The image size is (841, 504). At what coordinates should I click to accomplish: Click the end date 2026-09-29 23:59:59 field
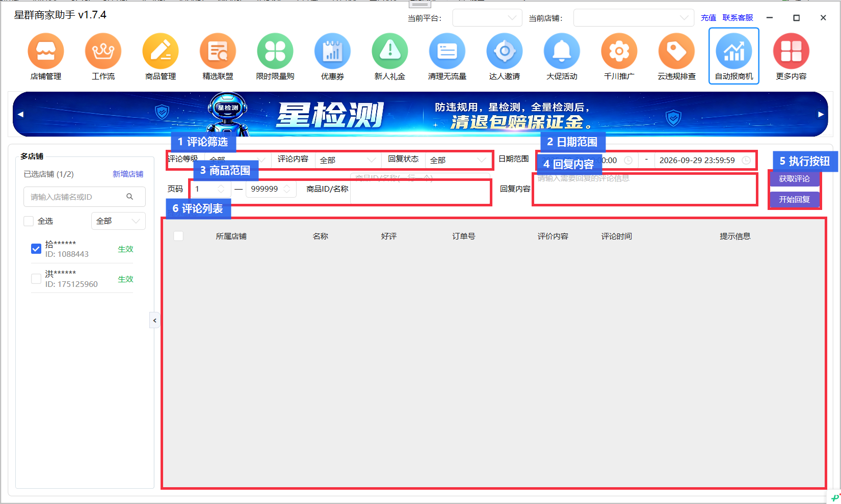point(704,160)
